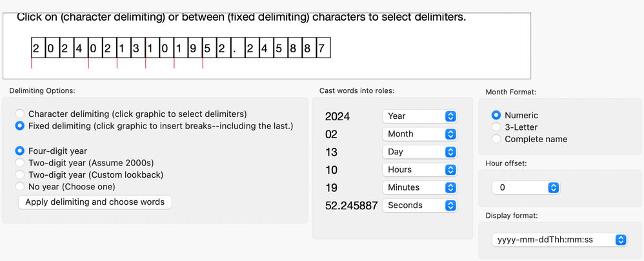644x261 pixels.
Task: Open the Month role dropdown
Action: coord(419,134)
